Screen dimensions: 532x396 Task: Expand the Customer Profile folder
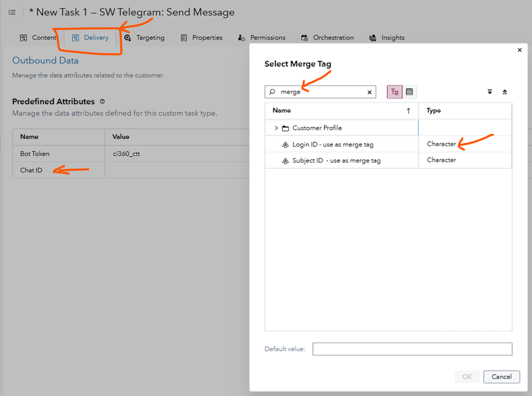(x=276, y=127)
